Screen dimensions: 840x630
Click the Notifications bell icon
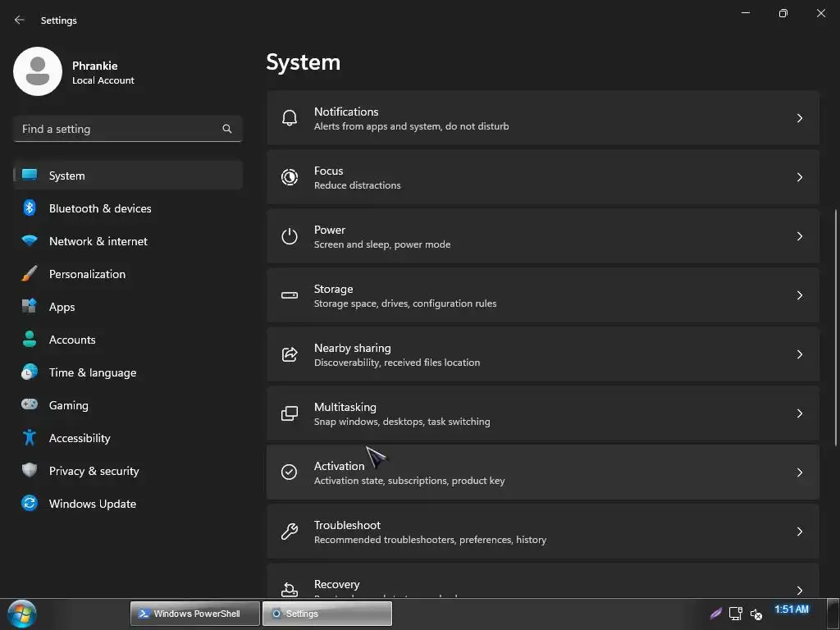coord(290,118)
